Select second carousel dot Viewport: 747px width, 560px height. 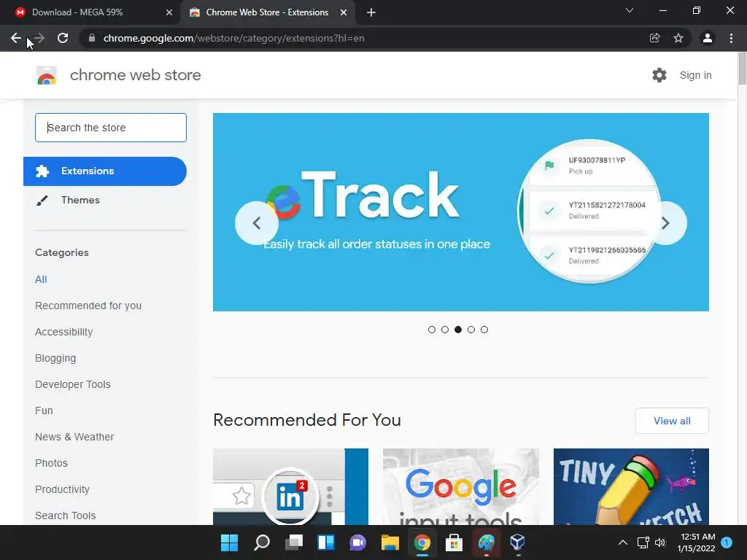click(445, 330)
